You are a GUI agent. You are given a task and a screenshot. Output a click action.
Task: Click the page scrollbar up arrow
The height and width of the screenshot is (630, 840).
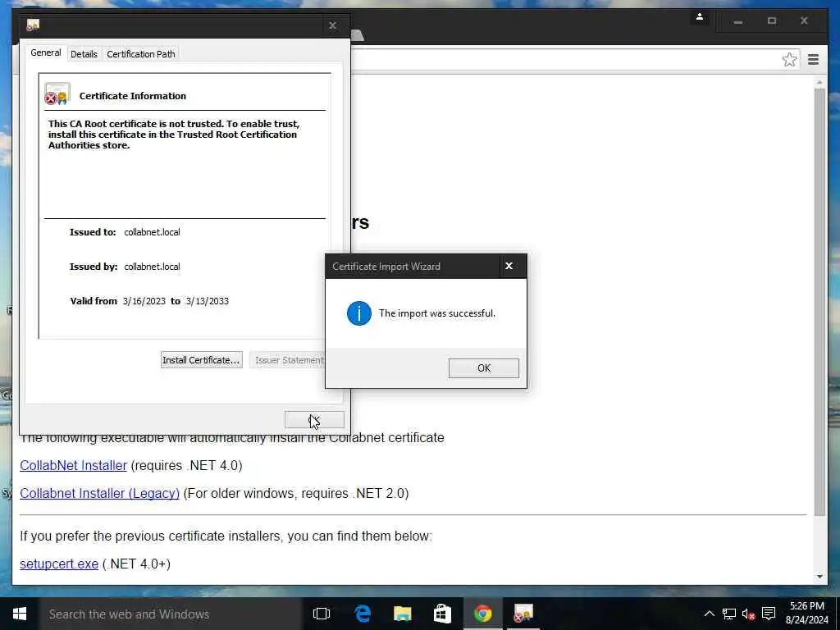click(x=819, y=82)
